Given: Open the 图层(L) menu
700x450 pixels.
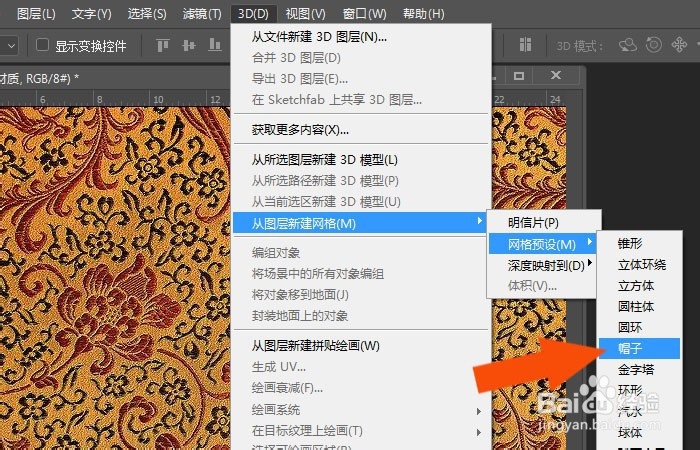Looking at the screenshot, I should pyautogui.click(x=36, y=14).
